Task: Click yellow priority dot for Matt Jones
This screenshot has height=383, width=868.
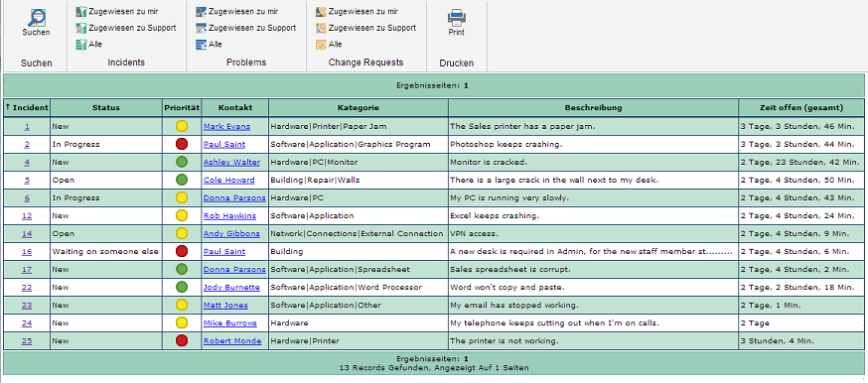Action: tap(182, 305)
